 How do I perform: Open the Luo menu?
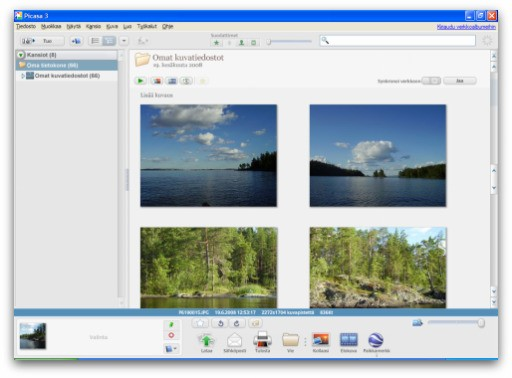point(127,26)
